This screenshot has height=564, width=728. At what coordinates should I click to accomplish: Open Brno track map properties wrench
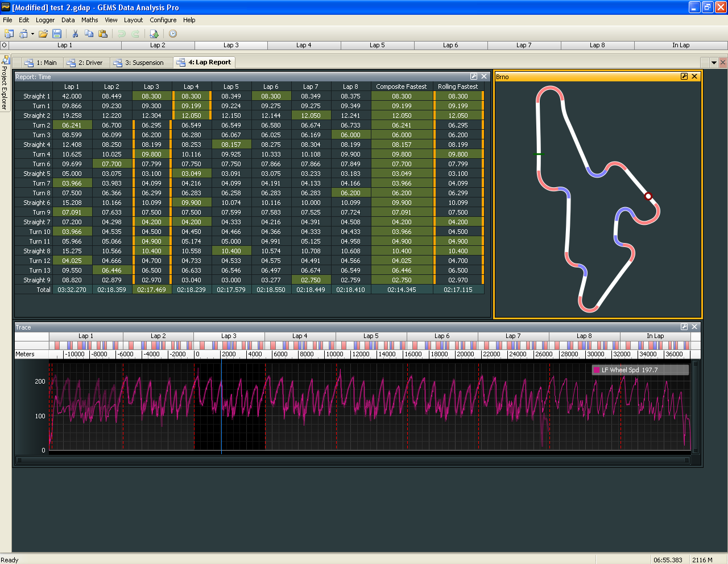pyautogui.click(x=684, y=76)
